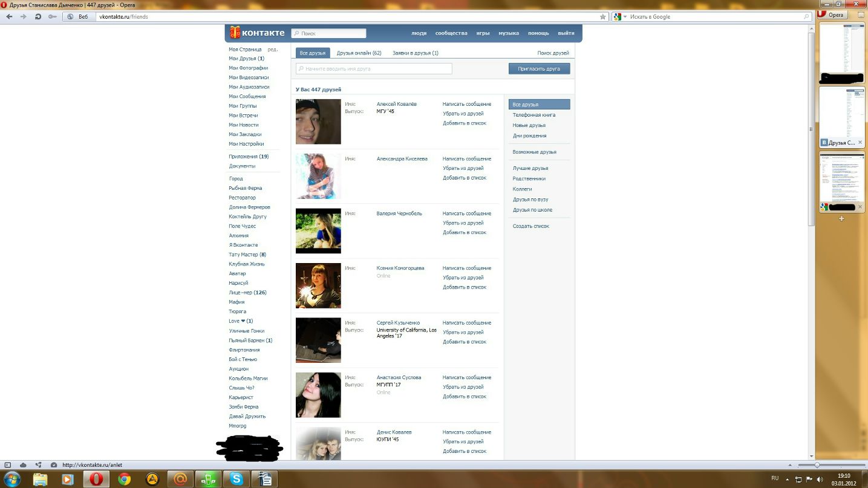Click the browser Forward arrow
This screenshot has height=488, width=868.
tap(24, 17)
